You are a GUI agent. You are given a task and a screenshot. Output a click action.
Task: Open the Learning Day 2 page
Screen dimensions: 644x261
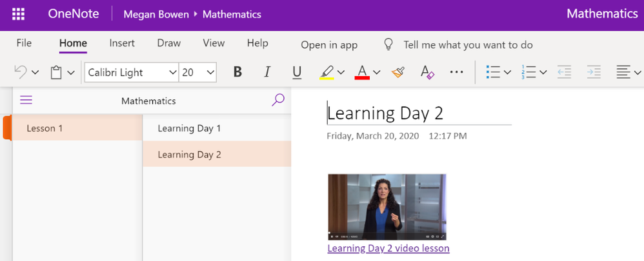pyautogui.click(x=217, y=154)
